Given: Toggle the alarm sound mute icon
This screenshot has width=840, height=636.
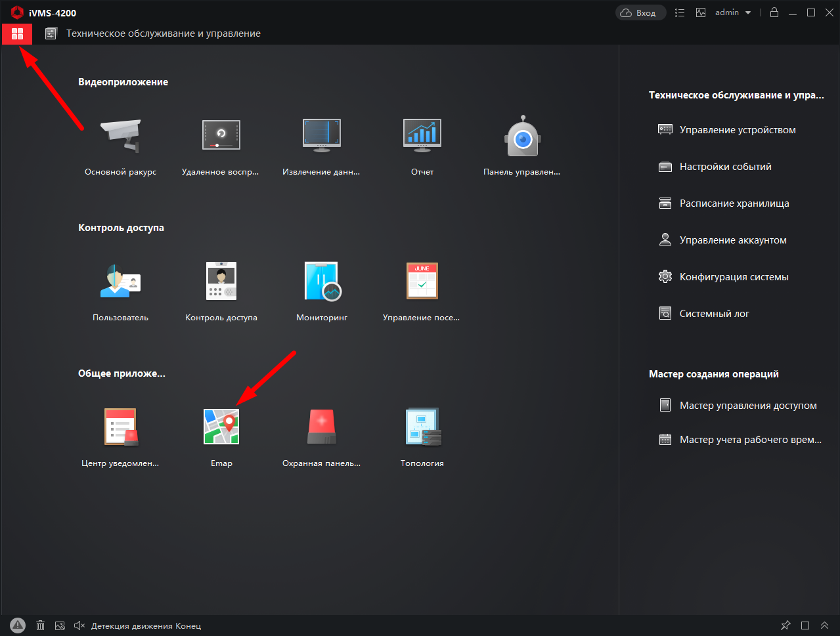Looking at the screenshot, I should click(x=79, y=625).
